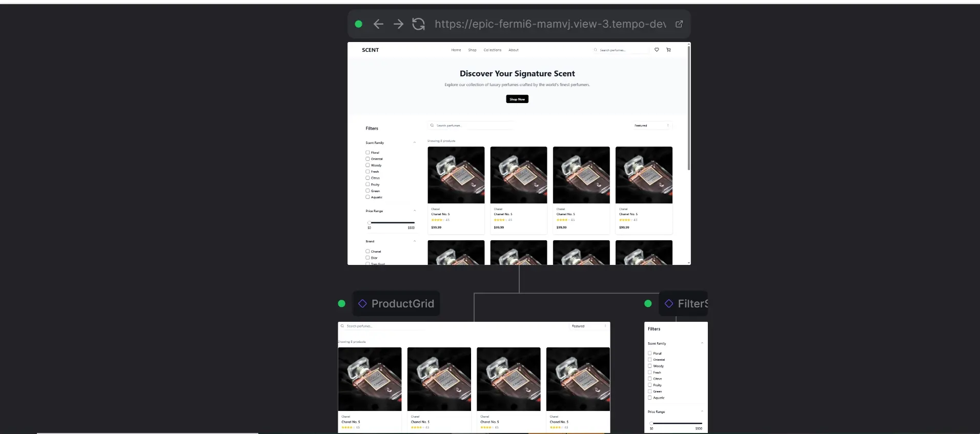Go back using the browser-bar left arrow

coord(378,24)
